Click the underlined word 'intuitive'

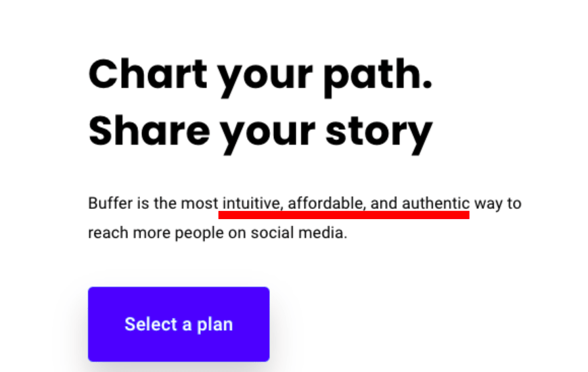[248, 203]
